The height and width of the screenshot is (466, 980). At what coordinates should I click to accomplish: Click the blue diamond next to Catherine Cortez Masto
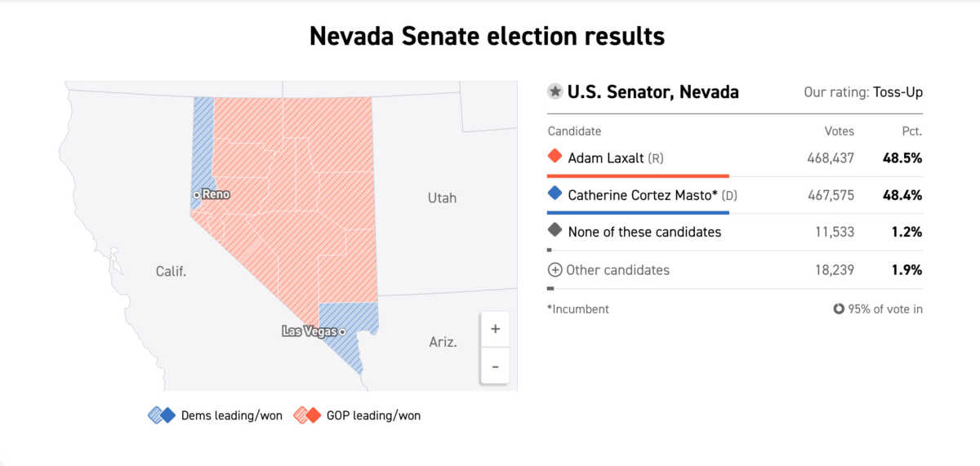(x=555, y=194)
